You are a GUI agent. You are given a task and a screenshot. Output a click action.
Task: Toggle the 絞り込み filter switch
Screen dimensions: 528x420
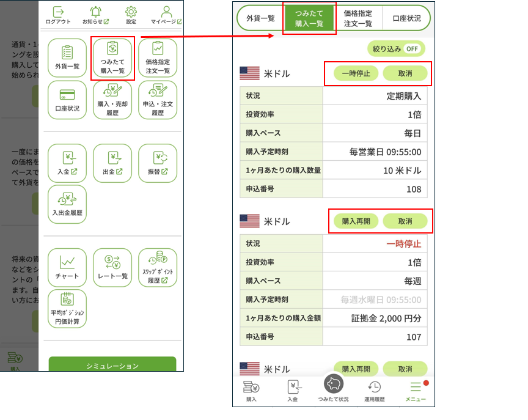[396, 49]
